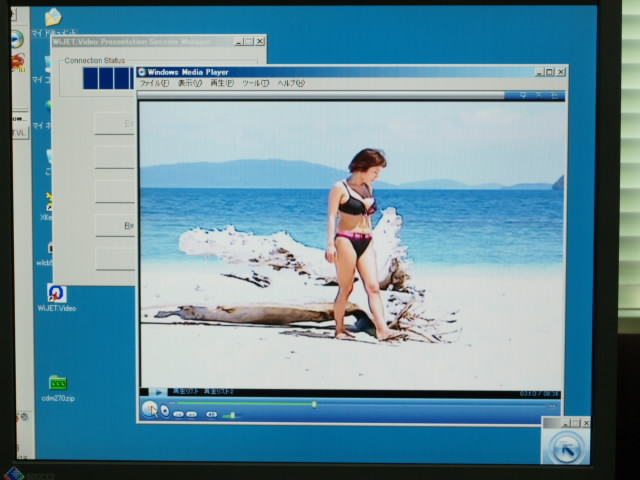Open the ヘルプ(H) menu
Screen dimensions: 640x480
[x=290, y=83]
